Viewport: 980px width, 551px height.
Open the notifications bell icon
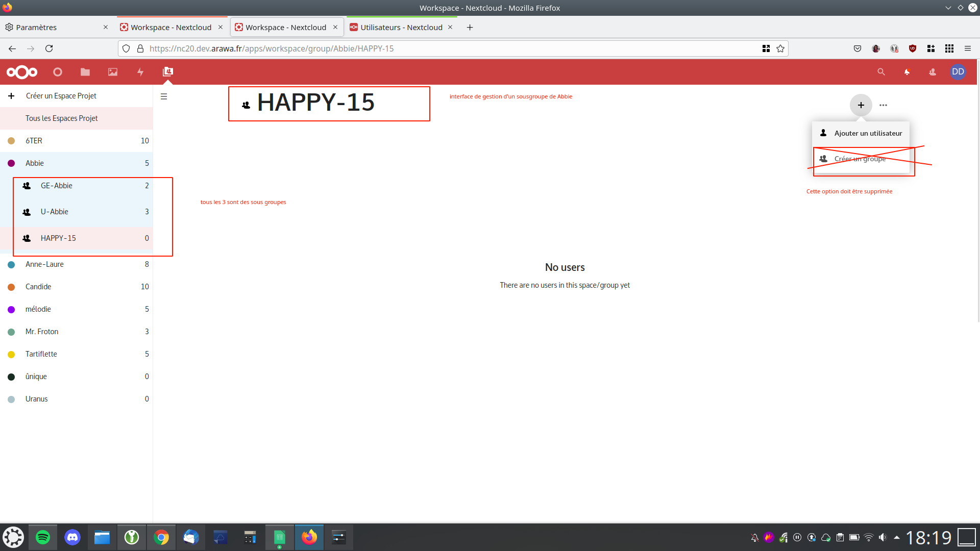tap(907, 72)
